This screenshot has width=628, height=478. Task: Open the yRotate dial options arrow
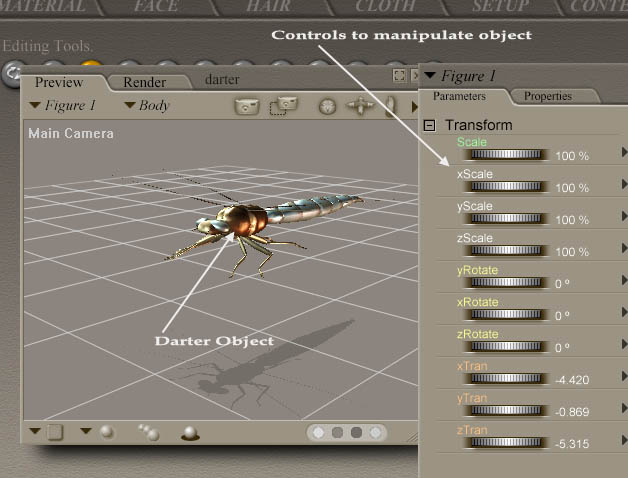point(624,280)
